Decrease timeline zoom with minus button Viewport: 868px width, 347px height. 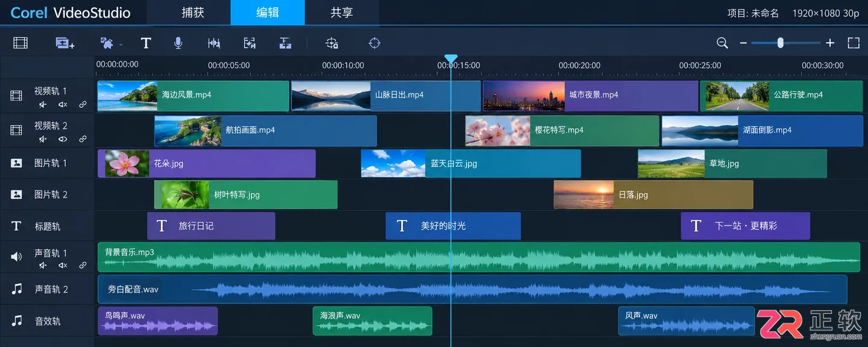[x=743, y=43]
